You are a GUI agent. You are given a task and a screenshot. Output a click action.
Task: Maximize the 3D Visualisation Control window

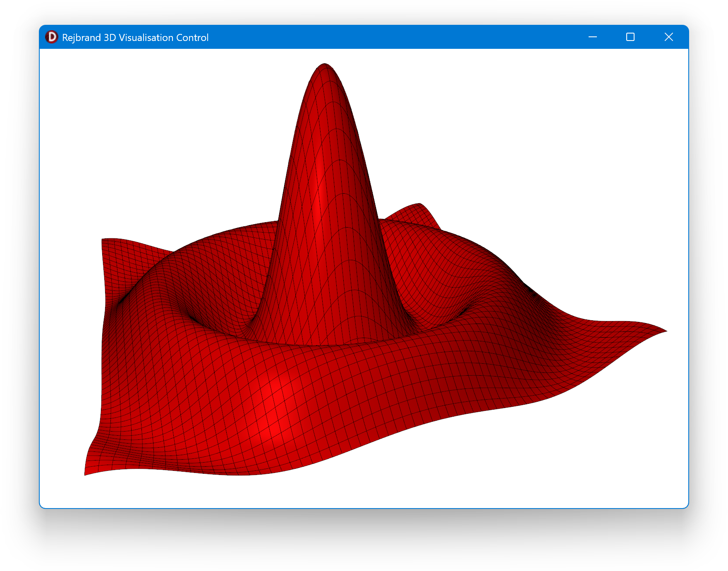(630, 37)
